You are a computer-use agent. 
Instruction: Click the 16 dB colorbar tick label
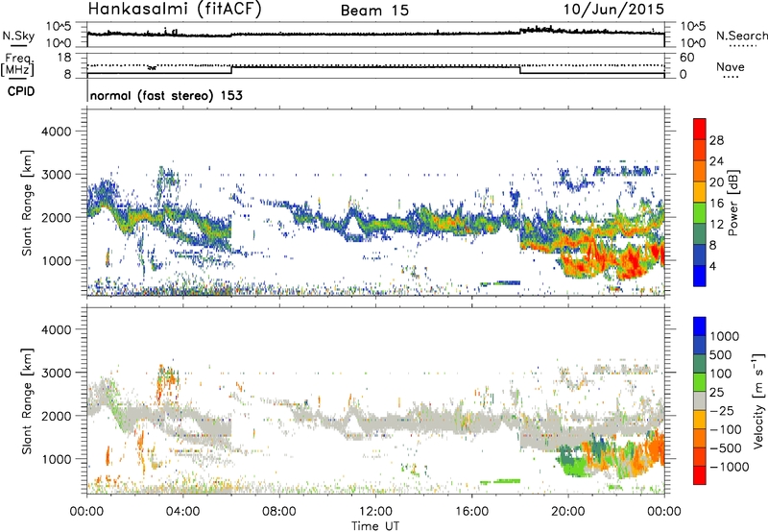[x=716, y=204]
